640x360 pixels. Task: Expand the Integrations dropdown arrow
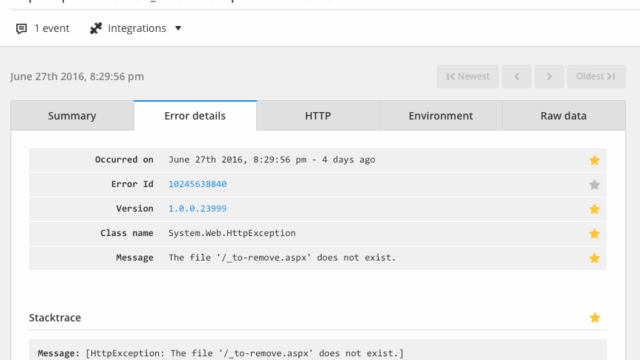click(178, 28)
